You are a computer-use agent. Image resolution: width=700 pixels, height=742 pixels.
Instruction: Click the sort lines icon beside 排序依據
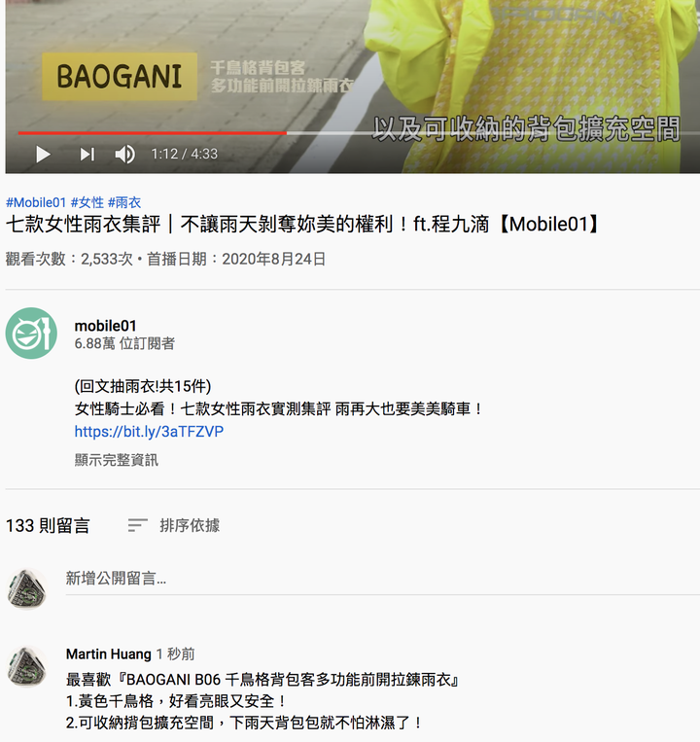pyautogui.click(x=138, y=525)
